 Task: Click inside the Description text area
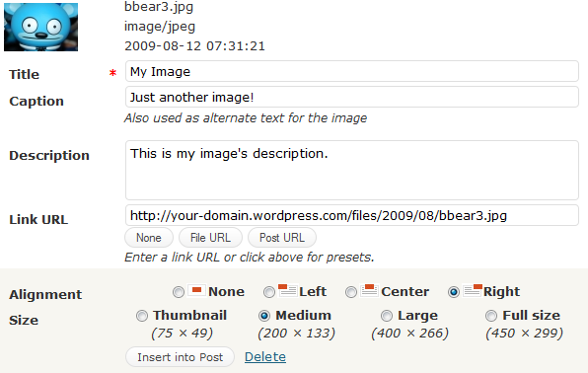pyautogui.click(x=352, y=171)
